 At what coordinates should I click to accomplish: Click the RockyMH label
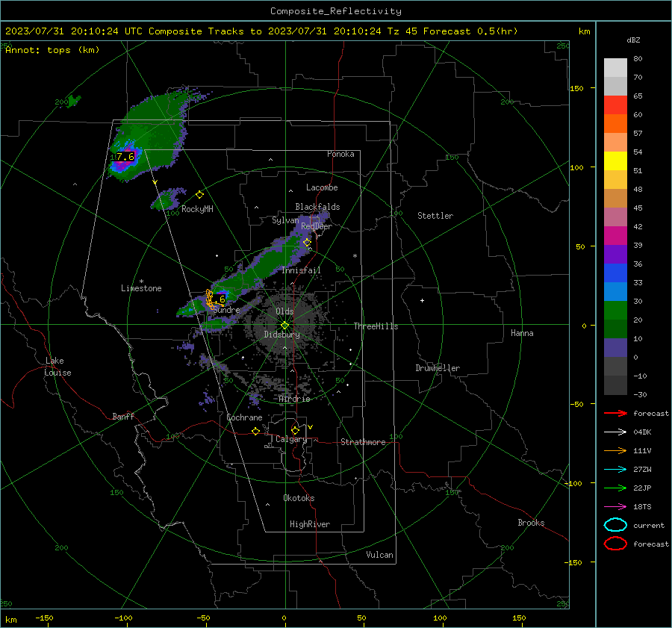(x=197, y=209)
